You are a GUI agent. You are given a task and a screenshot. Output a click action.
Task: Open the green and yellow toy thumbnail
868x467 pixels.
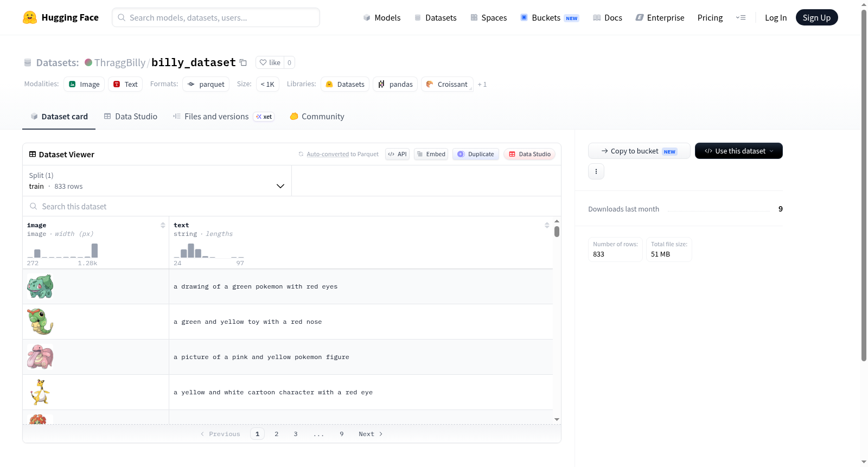point(40,322)
